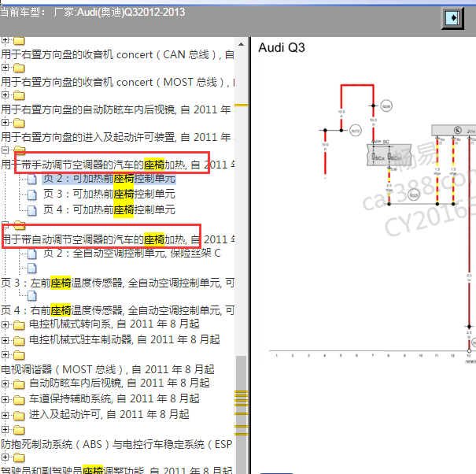Open 页 2：可加热前座椅控制单元
The height and width of the screenshot is (474, 476).
109,179
